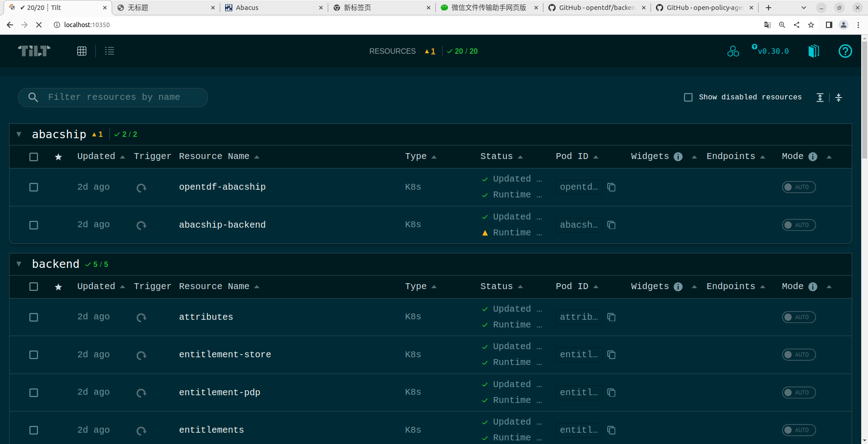
Task: Check the entitlement-store row checkbox
Action: pos(33,355)
